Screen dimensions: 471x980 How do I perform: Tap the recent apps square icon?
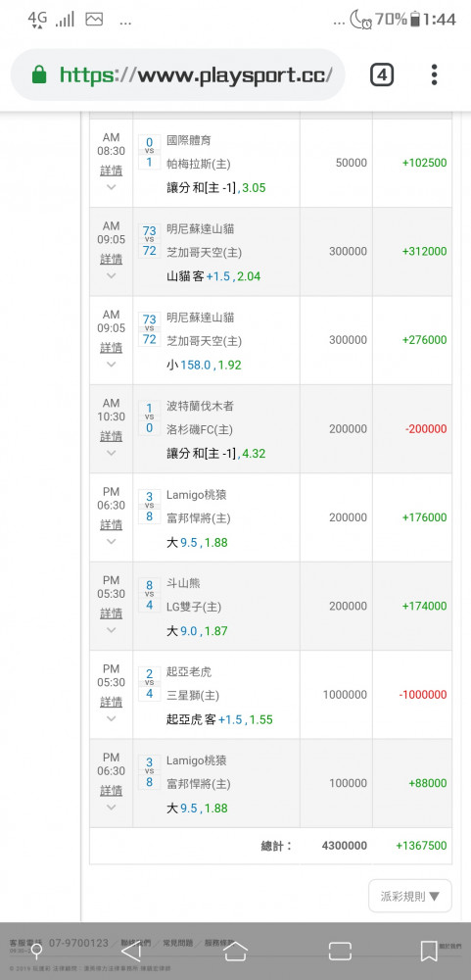[340, 952]
